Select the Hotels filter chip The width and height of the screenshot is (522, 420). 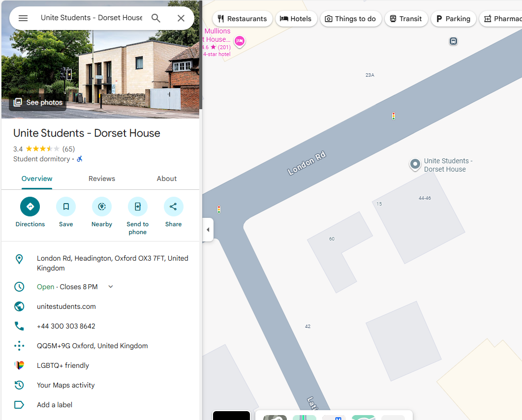(x=296, y=19)
